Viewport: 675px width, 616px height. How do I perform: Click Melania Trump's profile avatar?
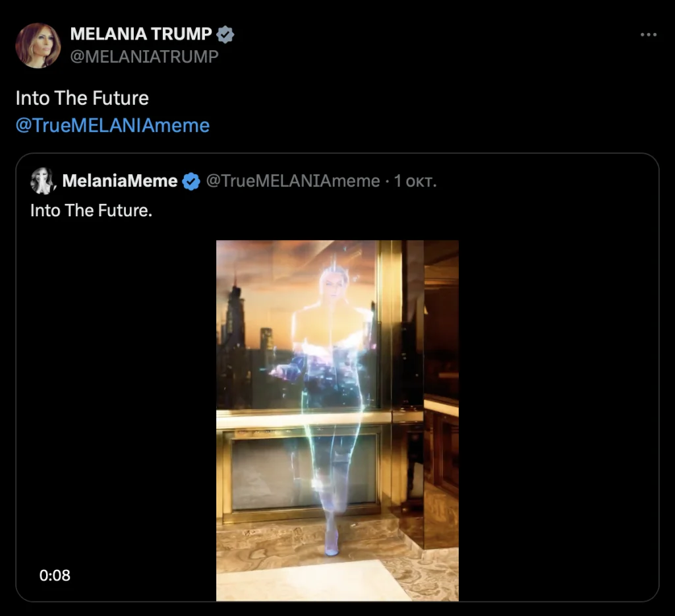point(38,46)
